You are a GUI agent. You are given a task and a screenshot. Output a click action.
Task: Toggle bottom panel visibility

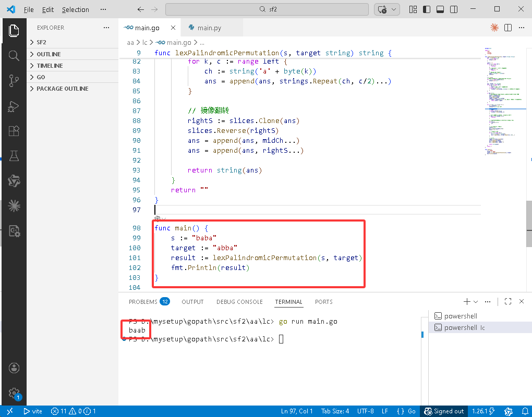(x=440, y=9)
